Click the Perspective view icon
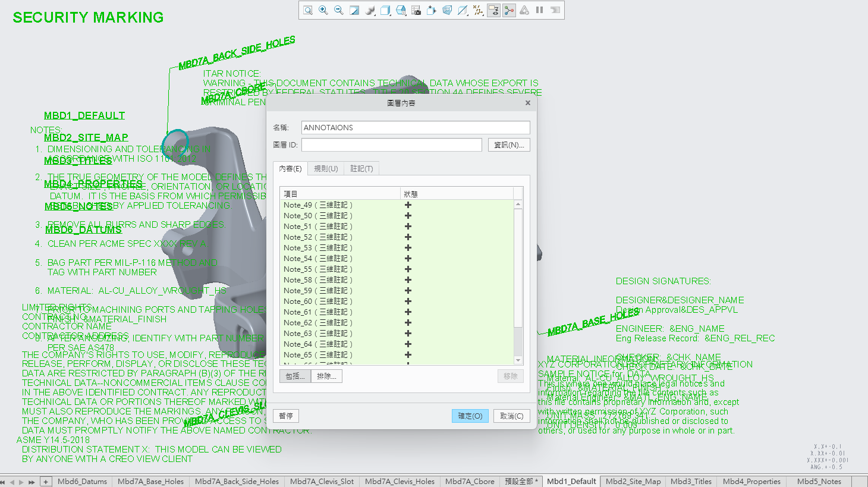868x487 pixels. coord(447,10)
